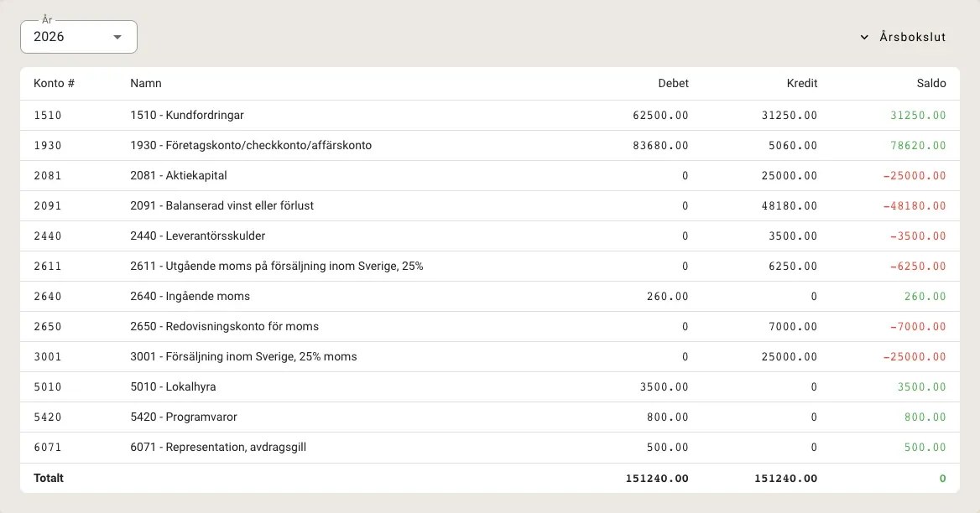Select the 5010 - Lokalhyra row name
Viewport: 980px width, 513px height.
(173, 387)
